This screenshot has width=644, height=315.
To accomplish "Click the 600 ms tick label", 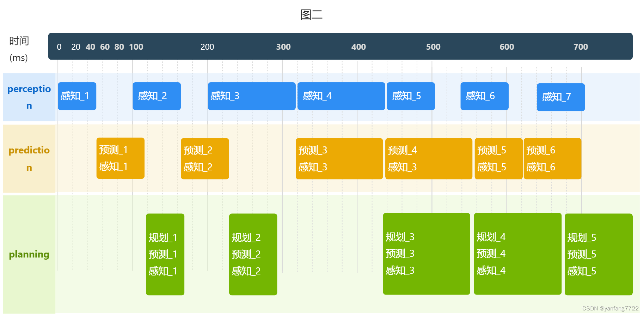I will [507, 47].
